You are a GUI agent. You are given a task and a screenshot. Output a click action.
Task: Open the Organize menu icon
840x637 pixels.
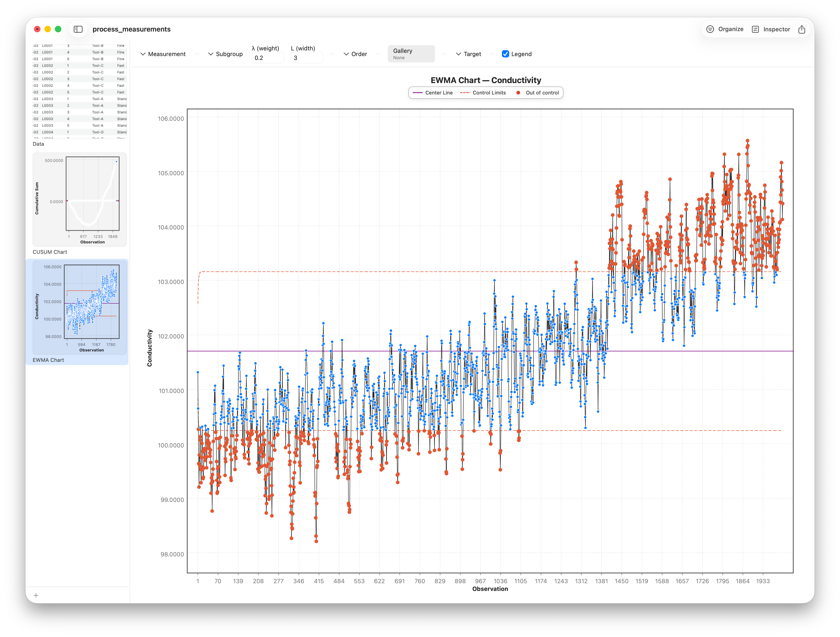[x=710, y=29]
